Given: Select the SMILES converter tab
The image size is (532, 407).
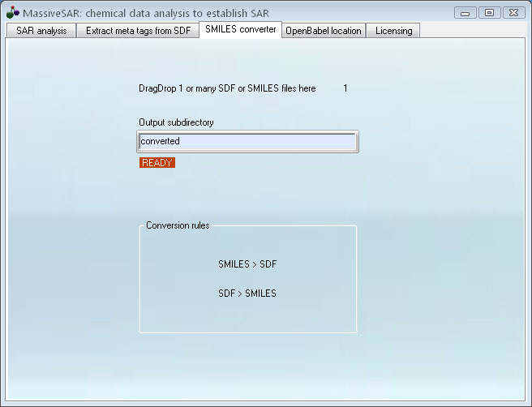Looking at the screenshot, I should coord(241,30).
